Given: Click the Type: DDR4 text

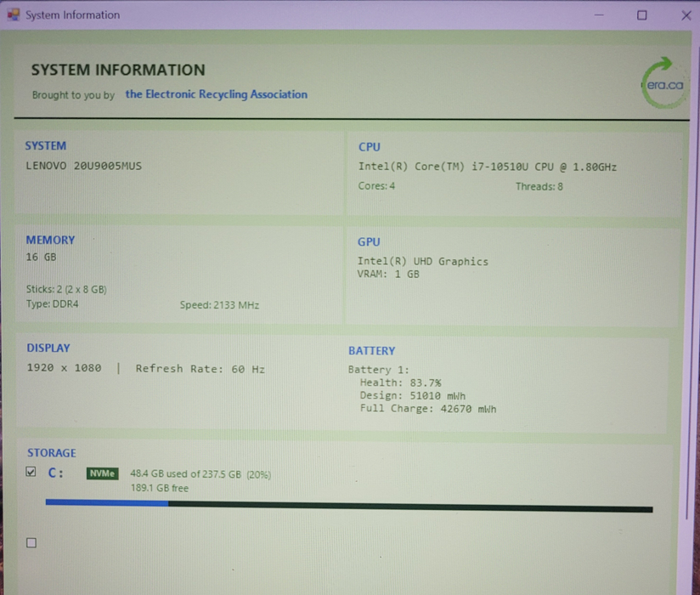Looking at the screenshot, I should coord(52,303).
